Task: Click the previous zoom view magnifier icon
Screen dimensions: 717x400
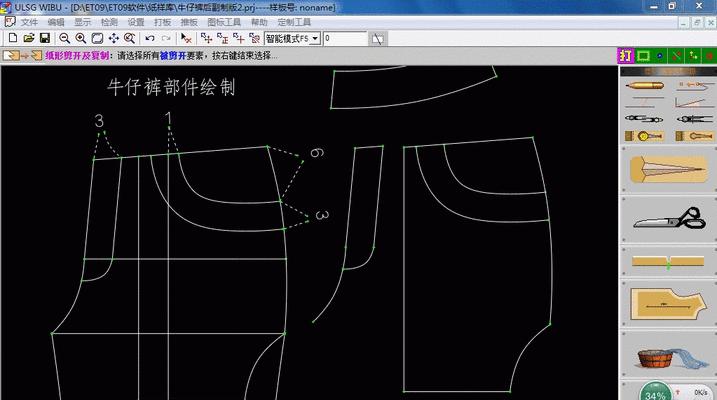Action: point(130,38)
